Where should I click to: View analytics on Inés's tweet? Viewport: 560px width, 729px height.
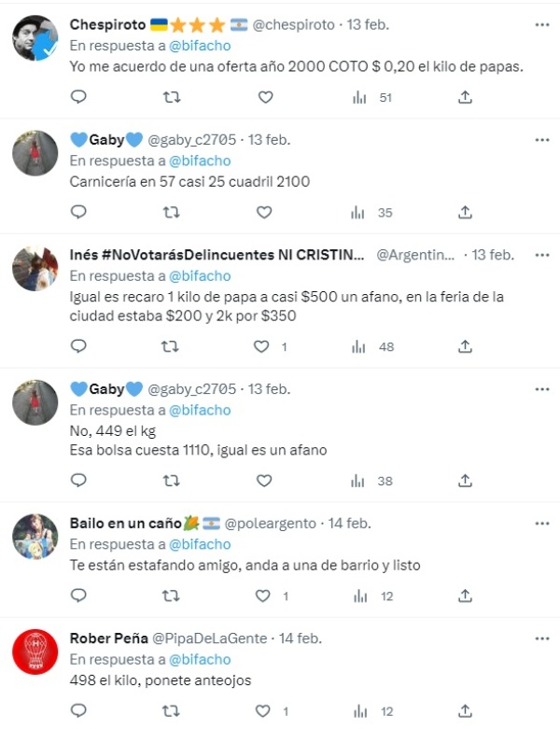tap(358, 346)
